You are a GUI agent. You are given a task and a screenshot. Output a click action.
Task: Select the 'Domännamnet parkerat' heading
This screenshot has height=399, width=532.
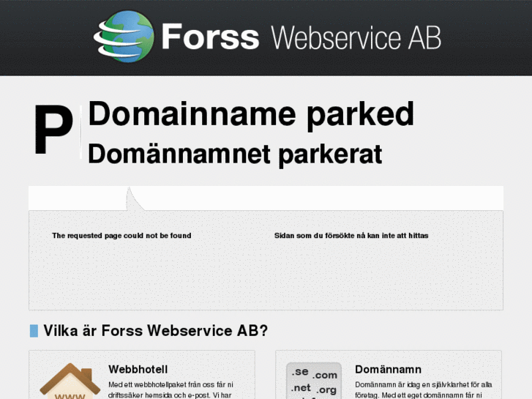click(x=235, y=155)
